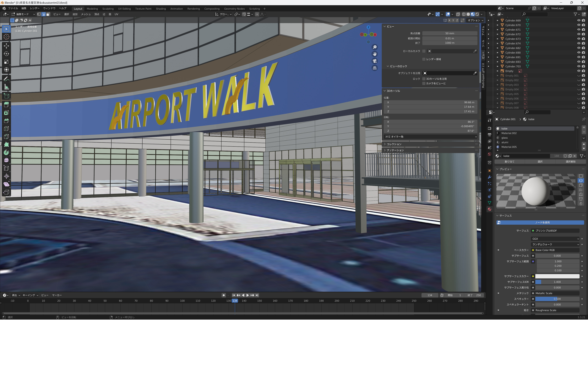Play the animation forward
The image size is (588, 371).
[x=248, y=295]
